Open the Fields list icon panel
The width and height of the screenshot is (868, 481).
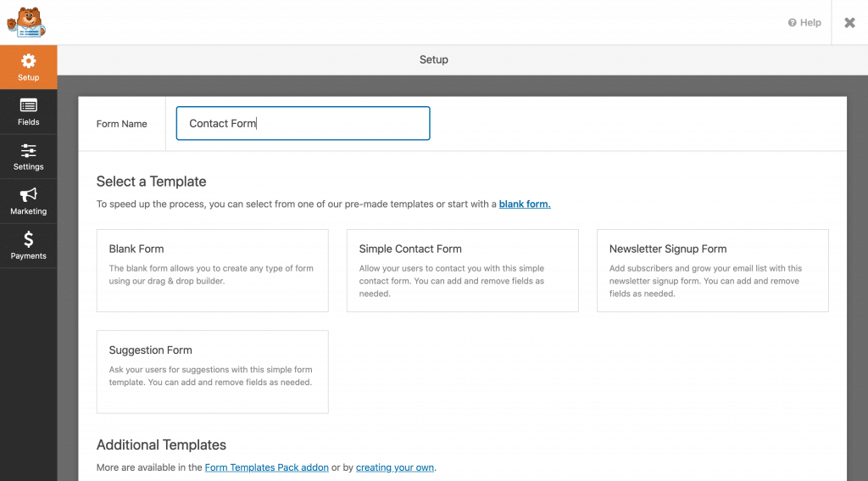tap(28, 112)
